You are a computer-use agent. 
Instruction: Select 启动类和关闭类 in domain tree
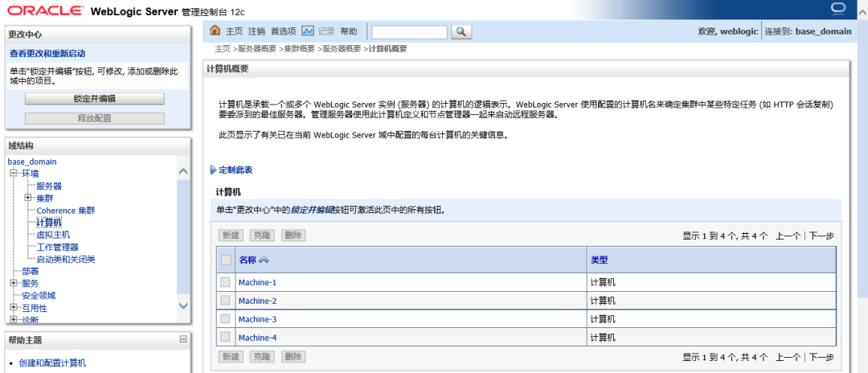click(x=66, y=259)
